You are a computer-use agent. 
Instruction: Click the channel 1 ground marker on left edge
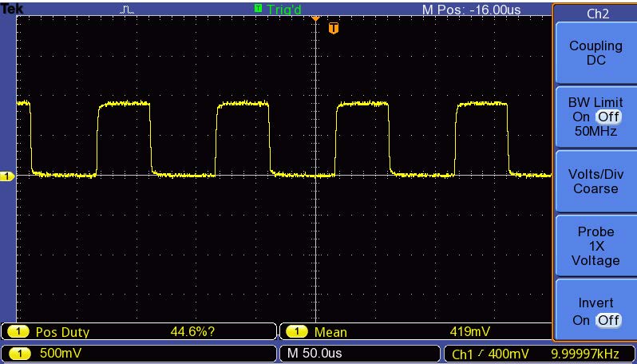[x=5, y=176]
